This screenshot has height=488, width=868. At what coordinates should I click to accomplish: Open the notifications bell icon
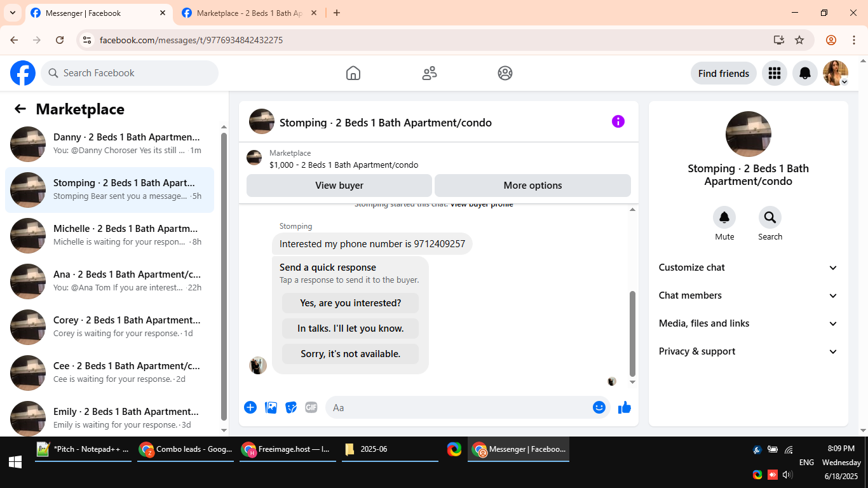805,73
